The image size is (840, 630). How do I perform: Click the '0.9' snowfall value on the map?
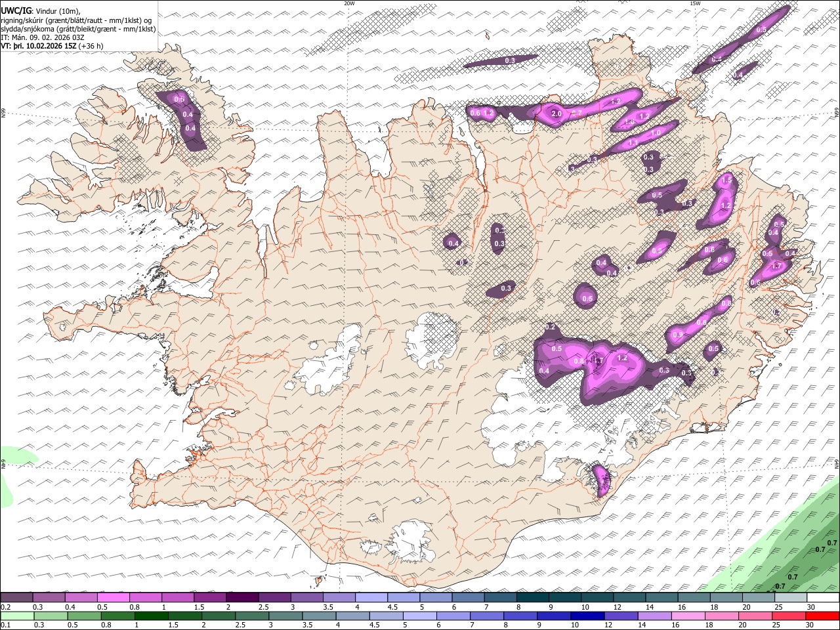[678, 335]
